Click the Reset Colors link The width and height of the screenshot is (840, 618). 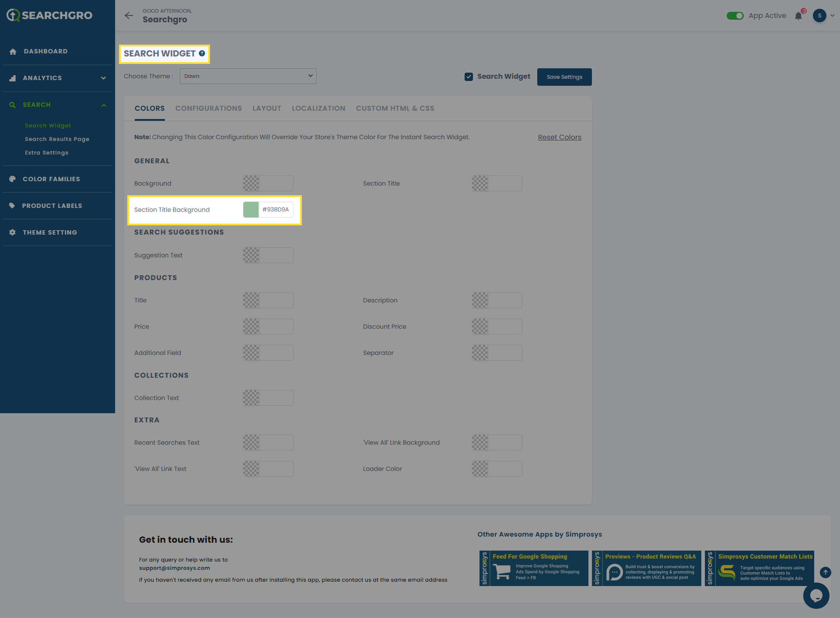pyautogui.click(x=559, y=137)
